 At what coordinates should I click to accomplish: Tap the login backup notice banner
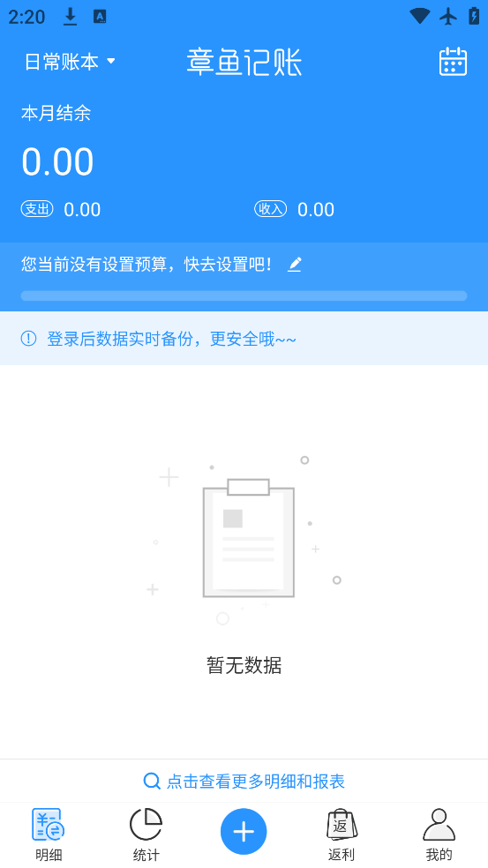click(244, 338)
